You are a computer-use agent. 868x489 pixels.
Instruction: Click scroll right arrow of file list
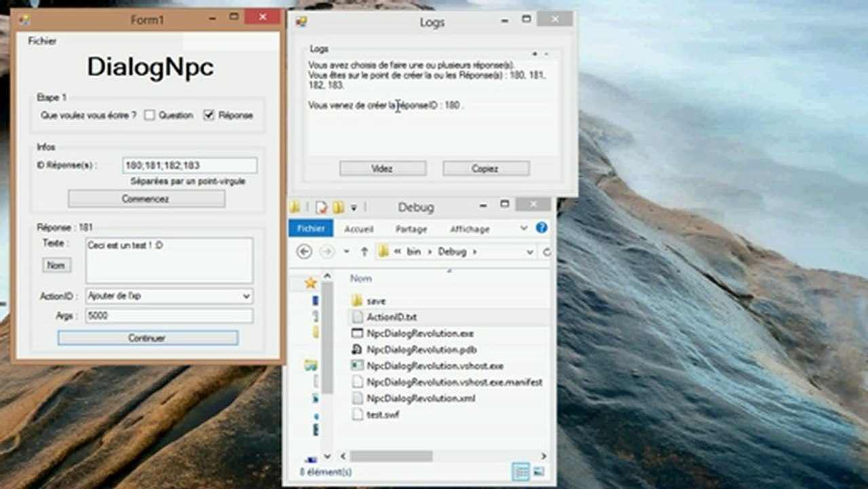[x=544, y=456]
